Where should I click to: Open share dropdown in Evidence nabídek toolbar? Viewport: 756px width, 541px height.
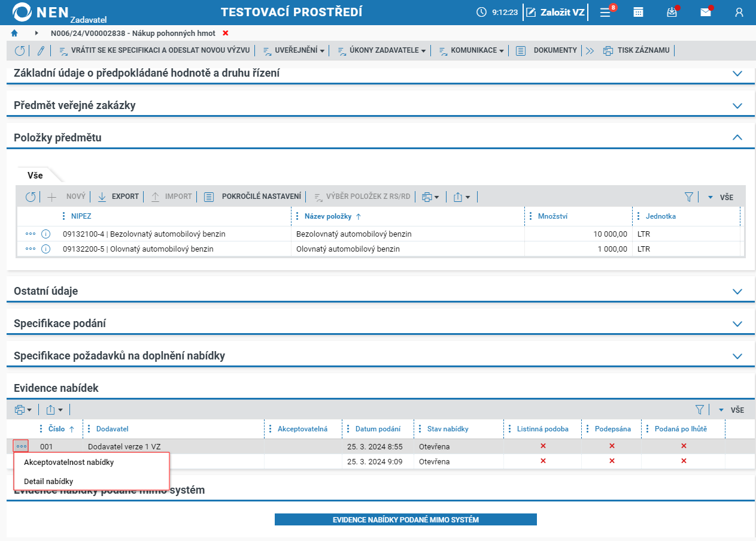pyautogui.click(x=54, y=410)
